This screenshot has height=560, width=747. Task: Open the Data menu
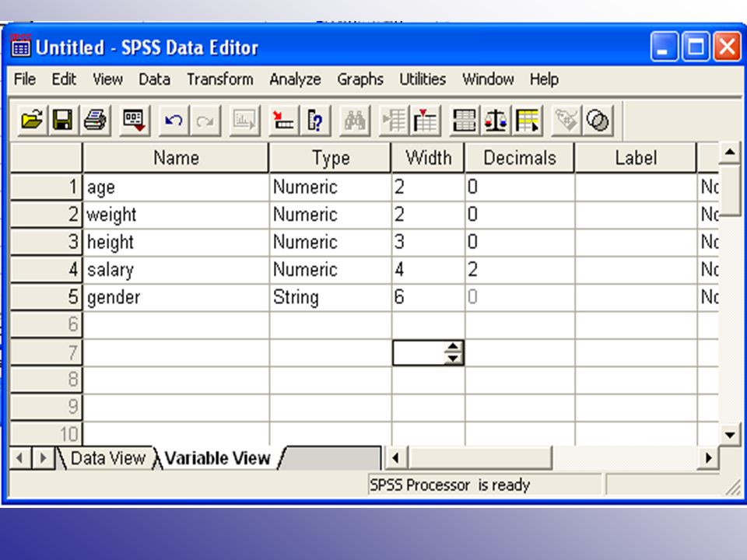[154, 79]
